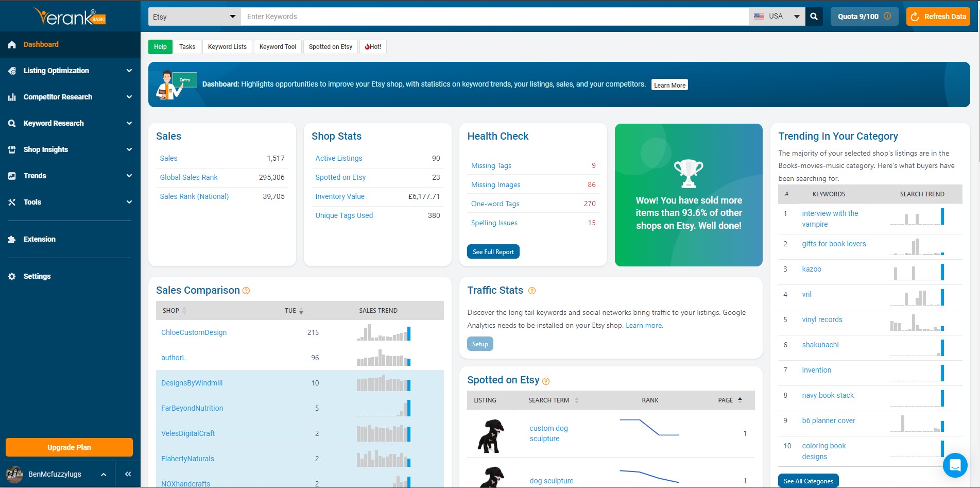Open the Missing Tags health check link
Screen dimensions: 980x488
tap(491, 166)
